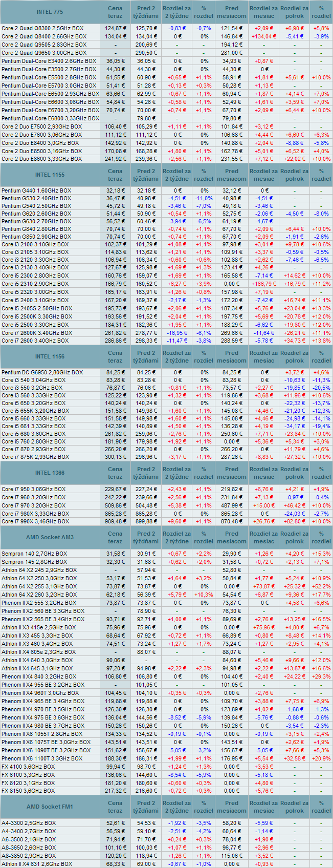Click half-year difference "+46,42 €" for Core i7 970
The height and width of the screenshot is (868, 333).
pyautogui.click(x=295, y=505)
